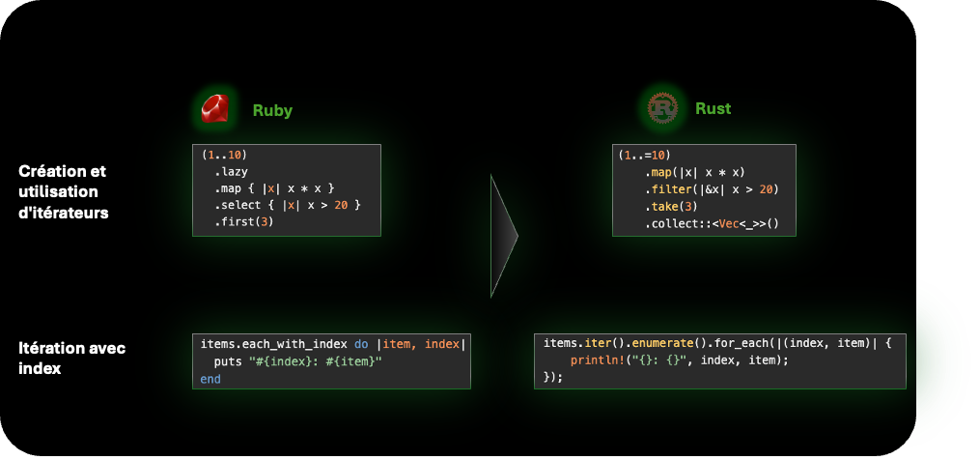
Task: Click the 'Itération avec index' label
Action: [71, 358]
